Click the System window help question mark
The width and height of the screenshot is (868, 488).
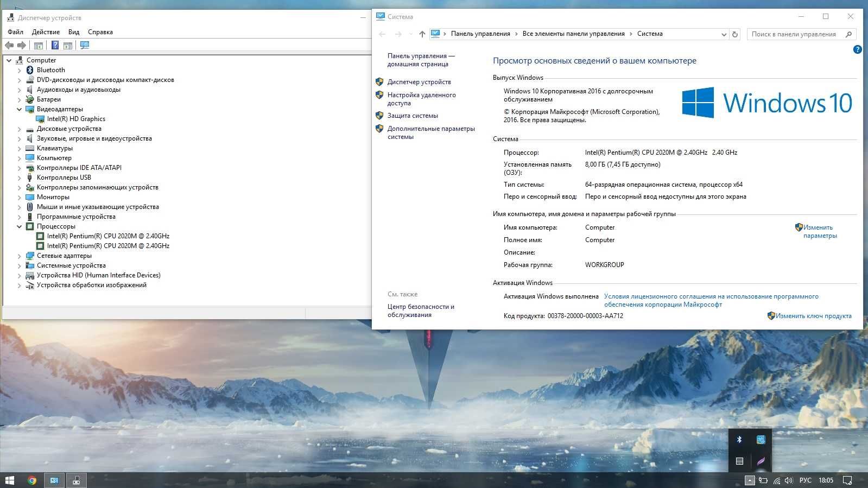coord(857,49)
